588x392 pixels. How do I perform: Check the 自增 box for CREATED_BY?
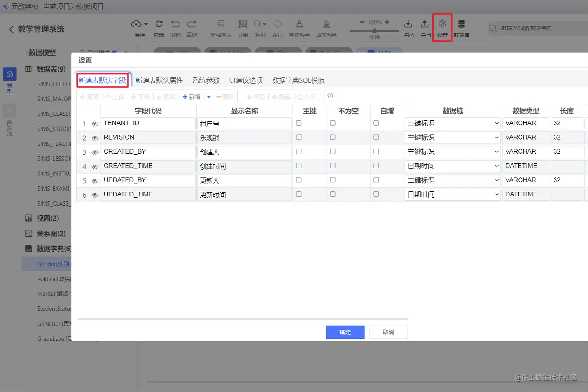pos(376,151)
